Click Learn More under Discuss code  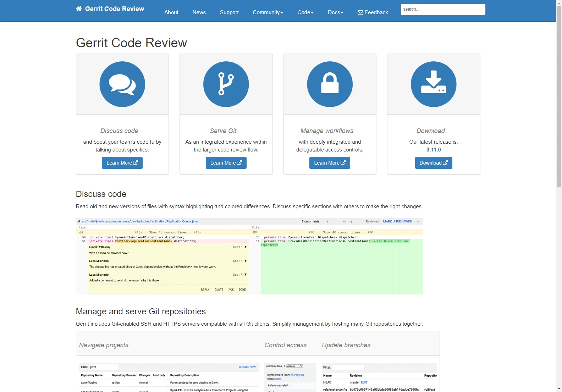(x=122, y=163)
